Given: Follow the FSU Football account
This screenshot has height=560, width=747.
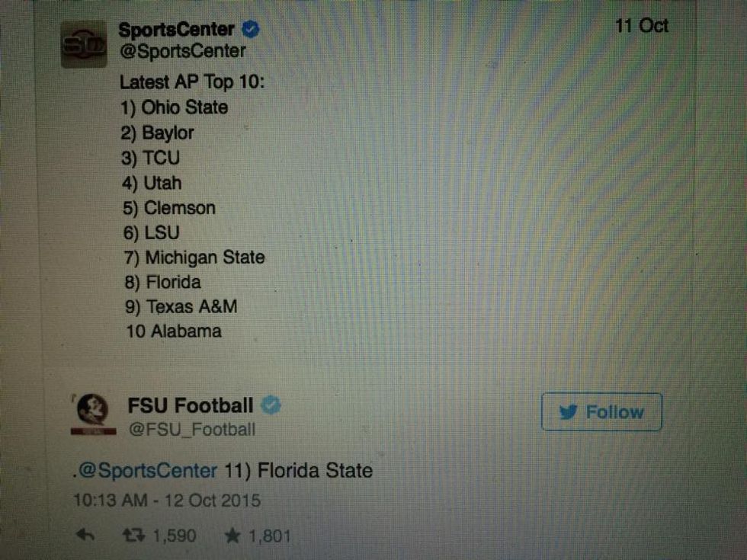Looking at the screenshot, I should click(x=601, y=412).
